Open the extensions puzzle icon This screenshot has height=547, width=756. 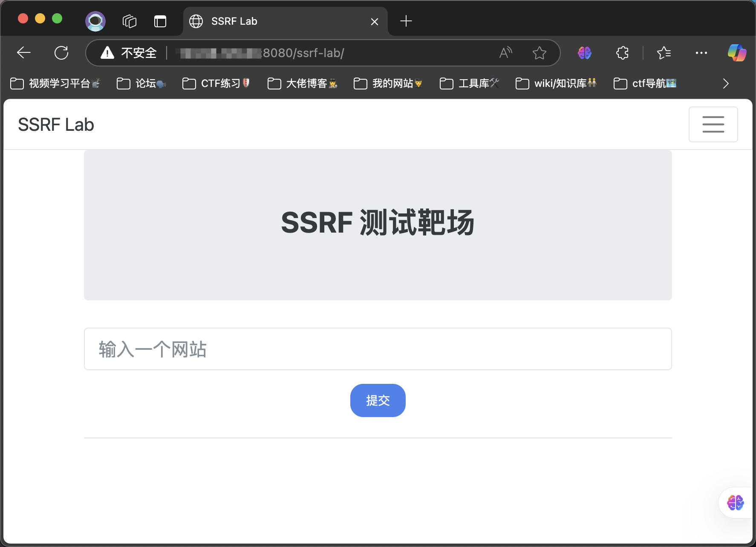(622, 53)
